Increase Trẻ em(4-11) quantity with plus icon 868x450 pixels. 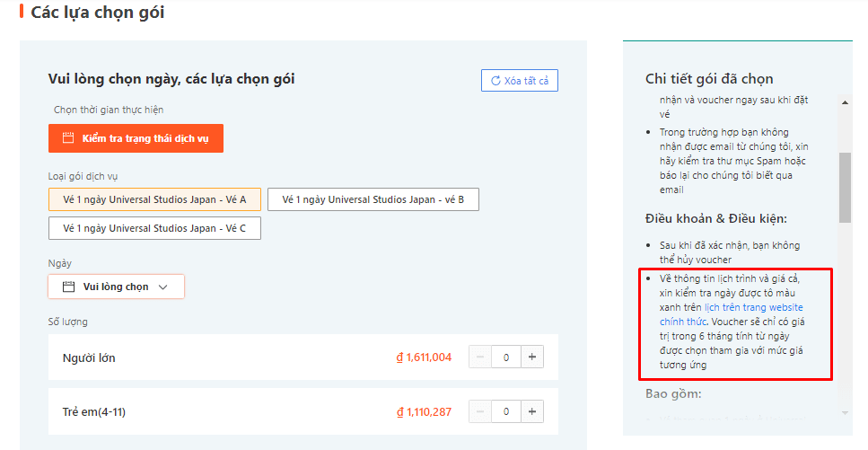[x=532, y=411]
